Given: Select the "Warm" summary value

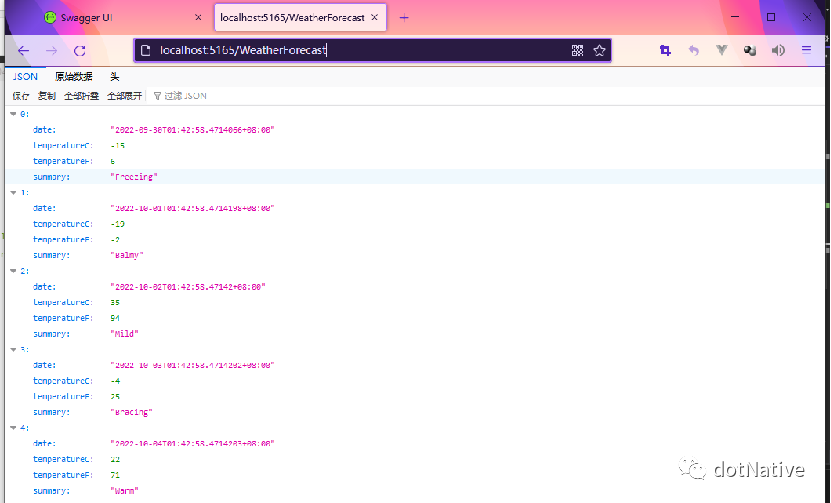Looking at the screenshot, I should click(x=125, y=491).
